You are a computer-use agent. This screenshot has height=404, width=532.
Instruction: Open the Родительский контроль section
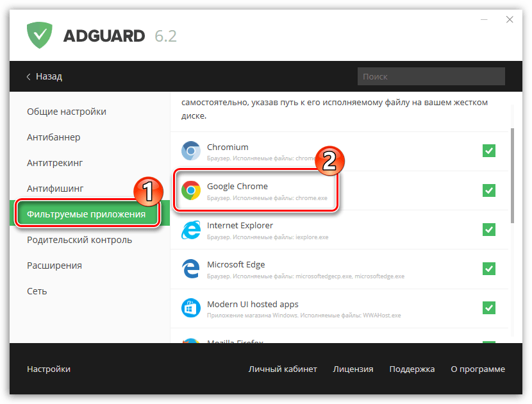coord(79,240)
